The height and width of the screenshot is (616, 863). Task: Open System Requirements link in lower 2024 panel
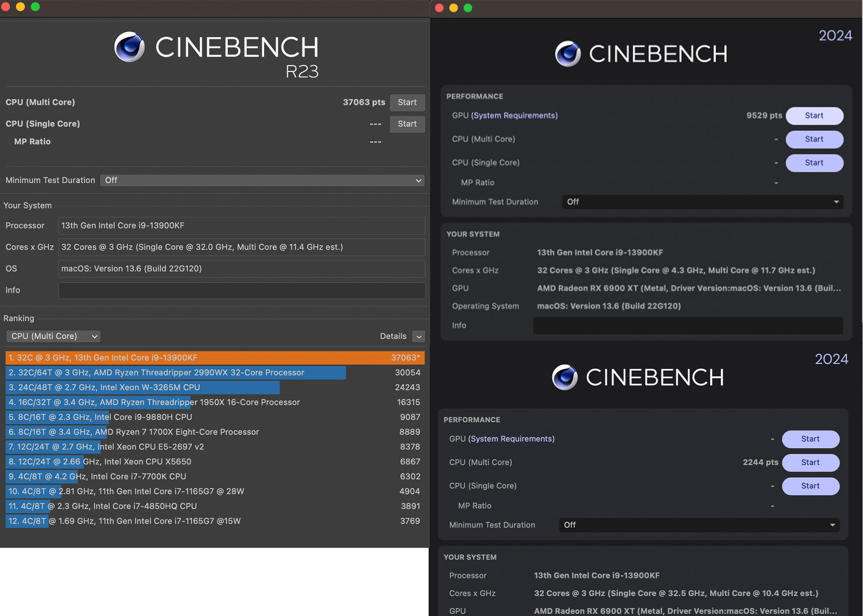[511, 439]
